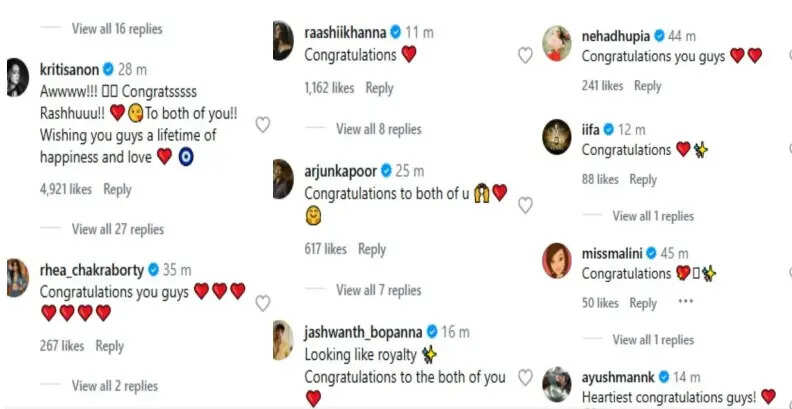Screen dimensions: 792x409
Task: Open more options on missmalini's comment
Action: point(685,302)
